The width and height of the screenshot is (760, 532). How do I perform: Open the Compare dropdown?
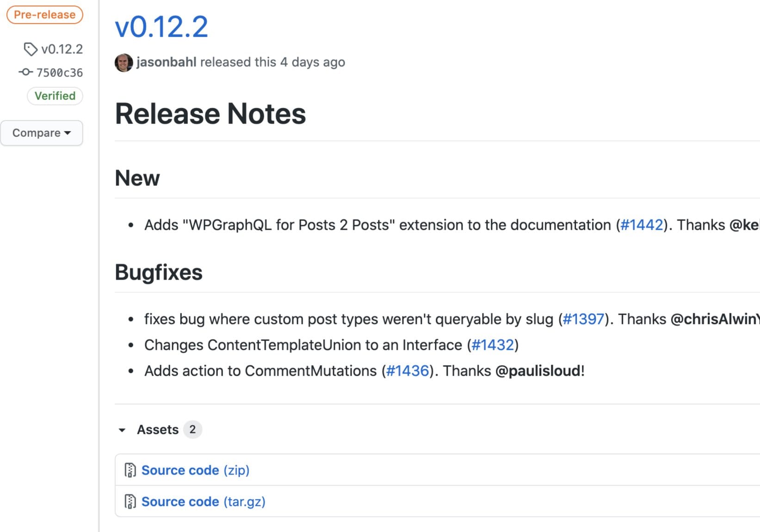coord(42,133)
